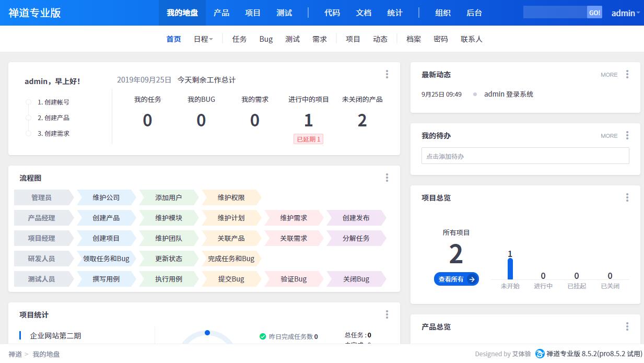The width and height of the screenshot is (644, 363).
Task: Open the 最新动态 panel three-dot menu
Action: tap(627, 75)
